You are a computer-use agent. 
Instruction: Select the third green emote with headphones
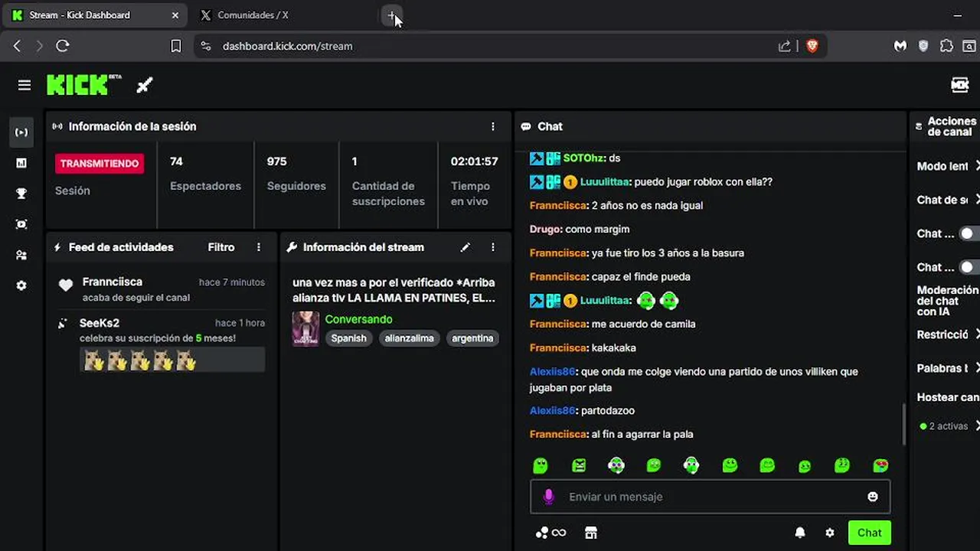click(616, 465)
